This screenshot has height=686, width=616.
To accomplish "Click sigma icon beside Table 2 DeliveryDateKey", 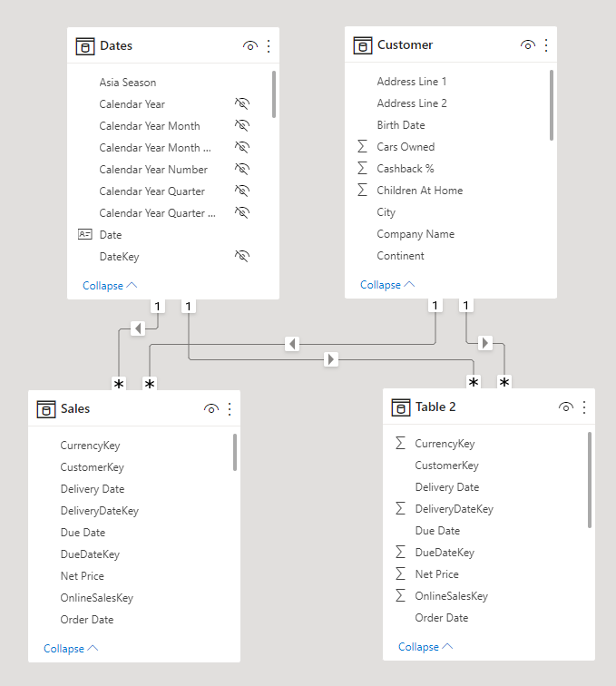I will 400,508.
